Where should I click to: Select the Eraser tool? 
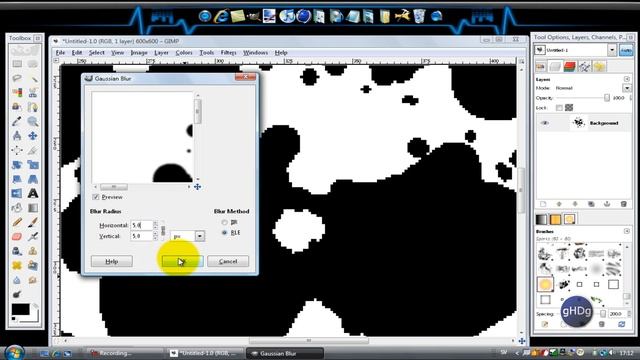[17, 236]
